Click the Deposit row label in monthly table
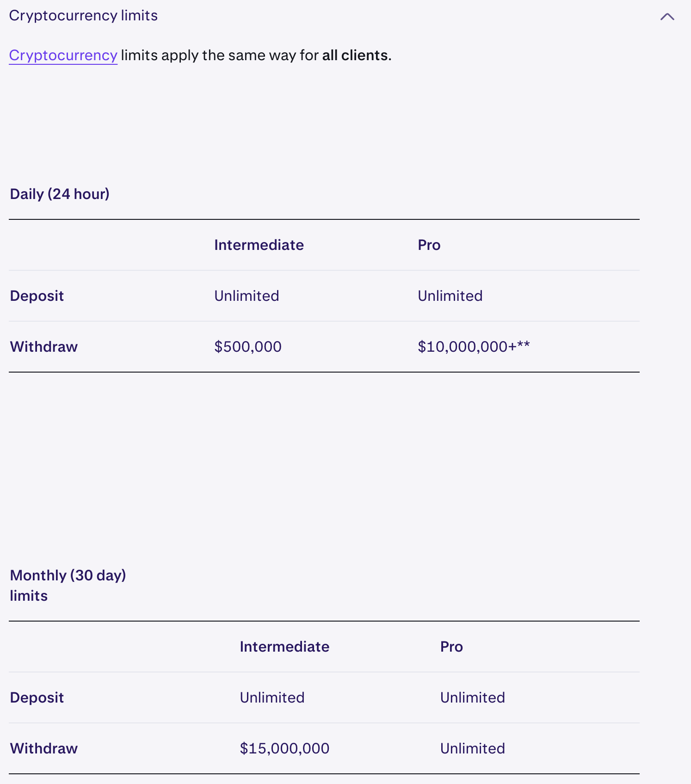Viewport: 691px width, 784px height. click(37, 697)
